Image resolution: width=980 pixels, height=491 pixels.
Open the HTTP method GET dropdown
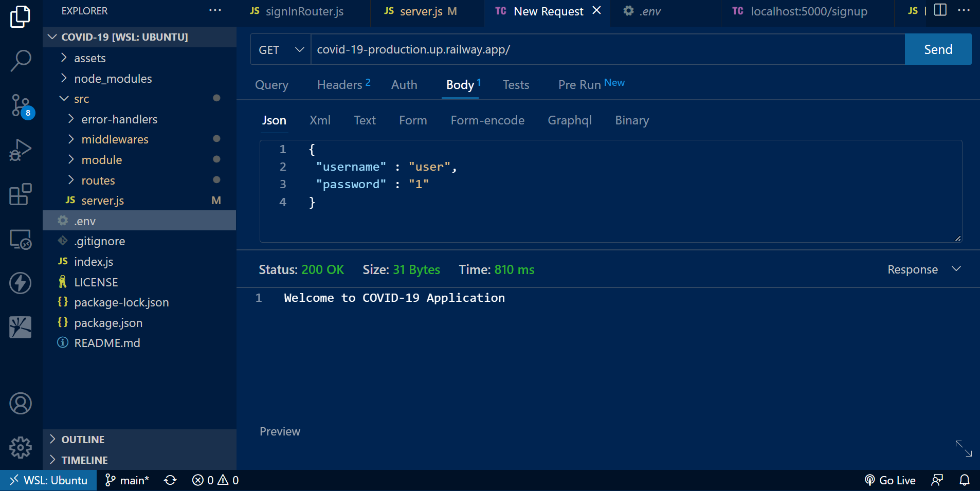281,50
